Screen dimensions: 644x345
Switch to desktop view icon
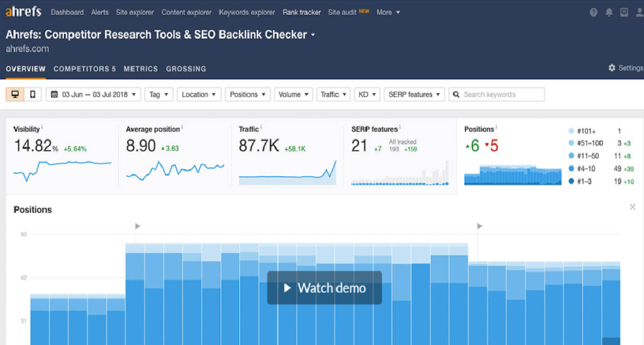[15, 94]
